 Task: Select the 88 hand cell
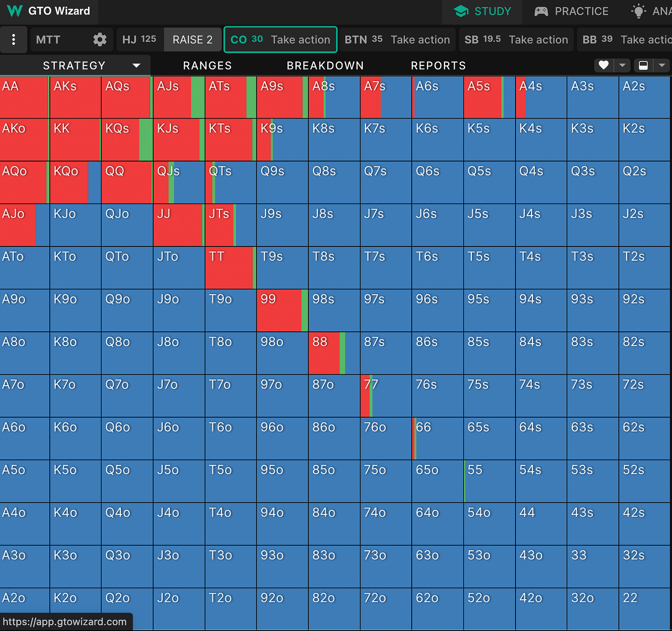pos(334,353)
